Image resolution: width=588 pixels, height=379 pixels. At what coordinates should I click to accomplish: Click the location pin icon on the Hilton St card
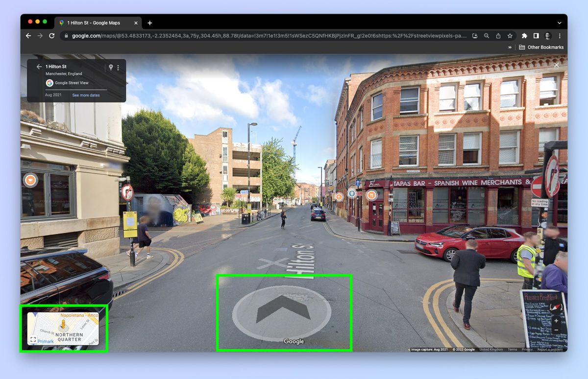coord(111,67)
